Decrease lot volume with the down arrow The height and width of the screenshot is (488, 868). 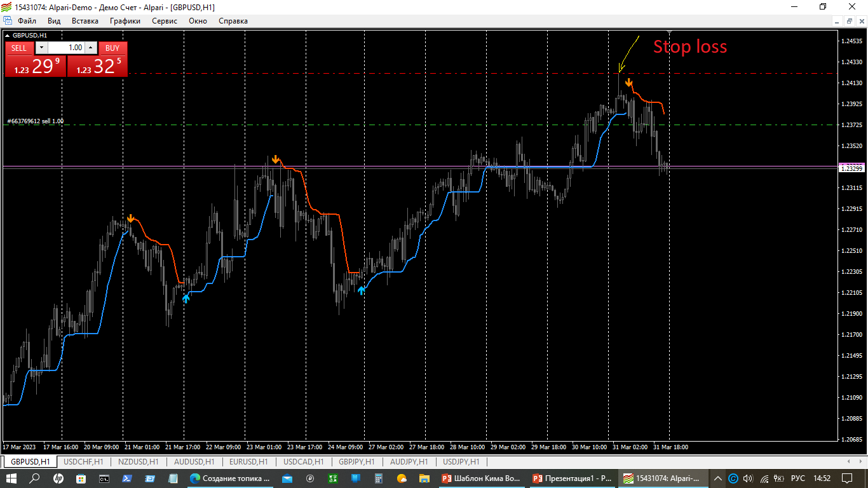pyautogui.click(x=41, y=48)
